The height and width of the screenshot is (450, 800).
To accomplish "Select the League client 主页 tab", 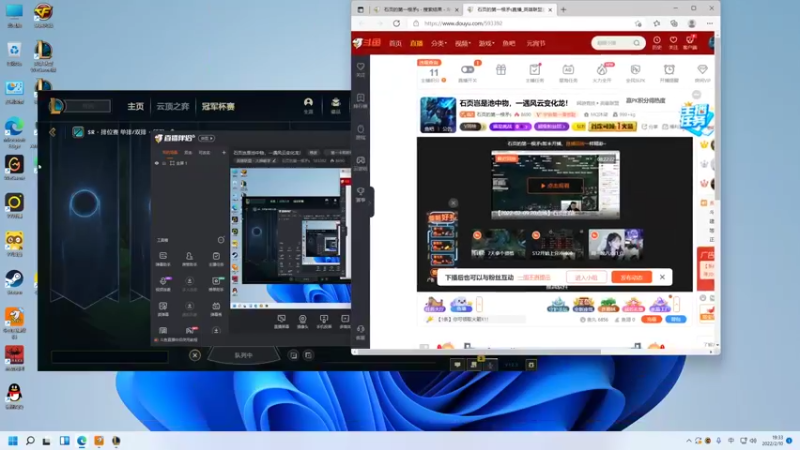I will point(136,106).
